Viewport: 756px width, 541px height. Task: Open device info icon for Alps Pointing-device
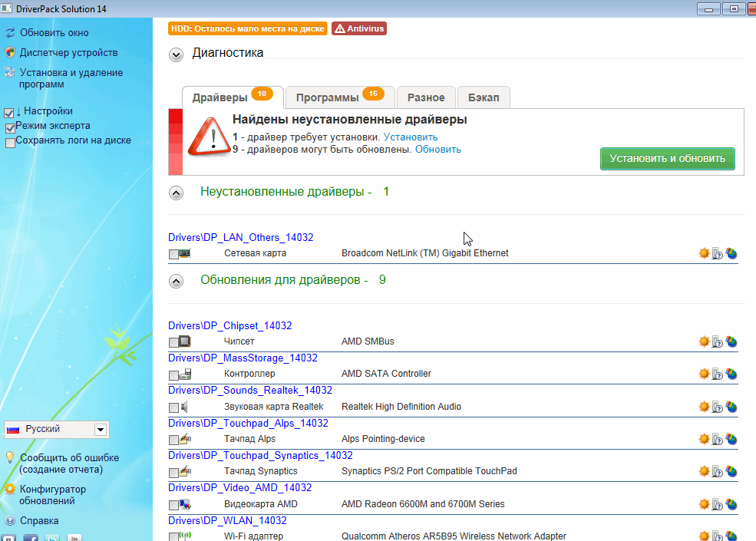[x=718, y=439]
